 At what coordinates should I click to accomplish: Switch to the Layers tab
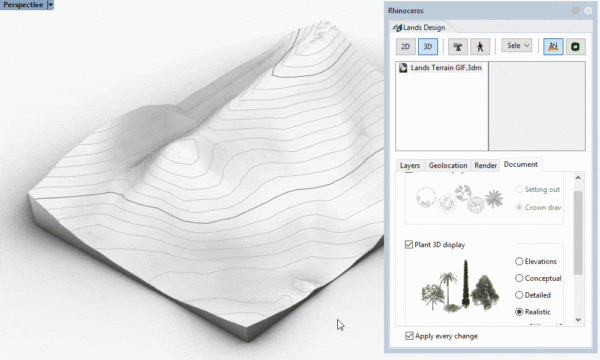(x=410, y=165)
